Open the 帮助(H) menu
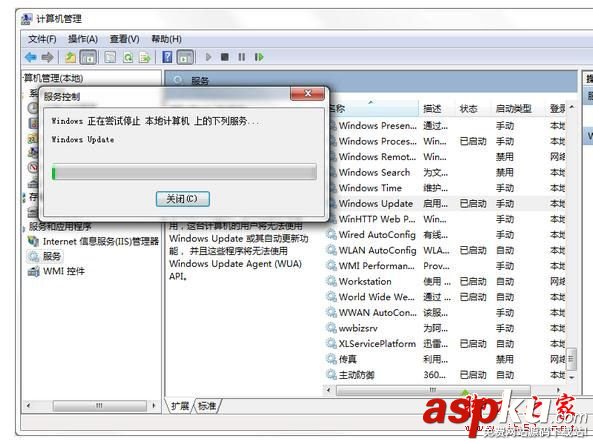The image size is (593, 444). 166,39
